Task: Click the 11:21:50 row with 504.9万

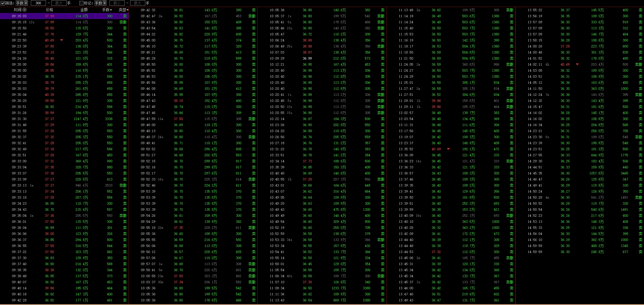Action: point(451,58)
